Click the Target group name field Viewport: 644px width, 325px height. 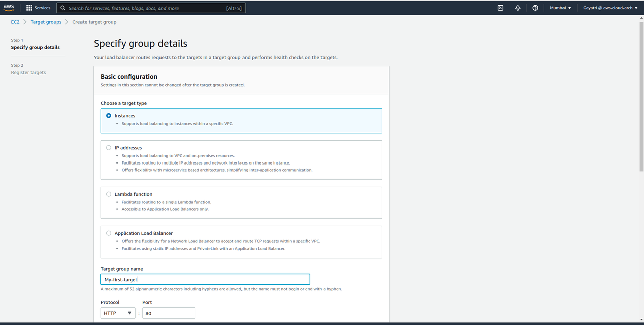coord(205,279)
